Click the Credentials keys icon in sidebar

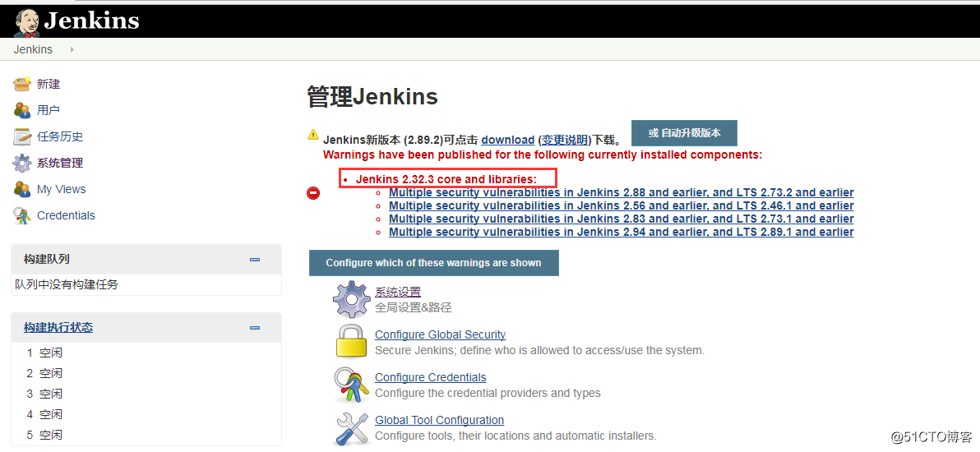pyautogui.click(x=22, y=215)
